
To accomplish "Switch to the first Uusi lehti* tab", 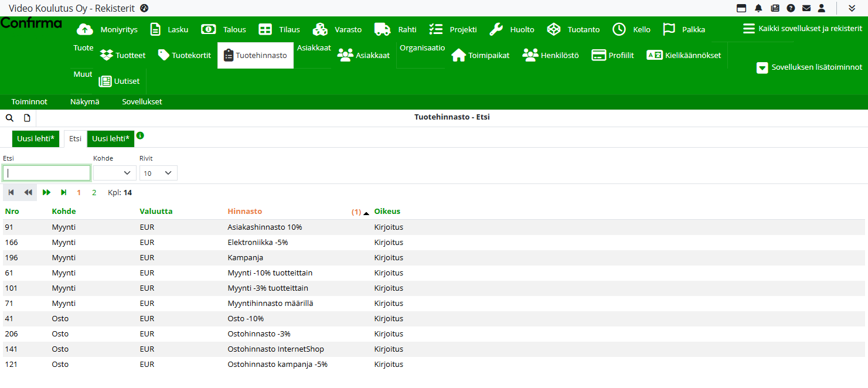I will [36, 139].
